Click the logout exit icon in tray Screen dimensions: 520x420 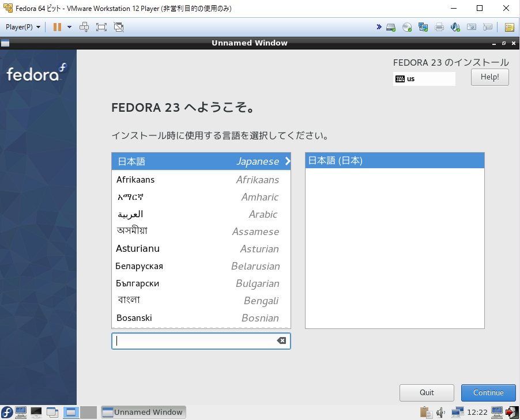point(512,413)
